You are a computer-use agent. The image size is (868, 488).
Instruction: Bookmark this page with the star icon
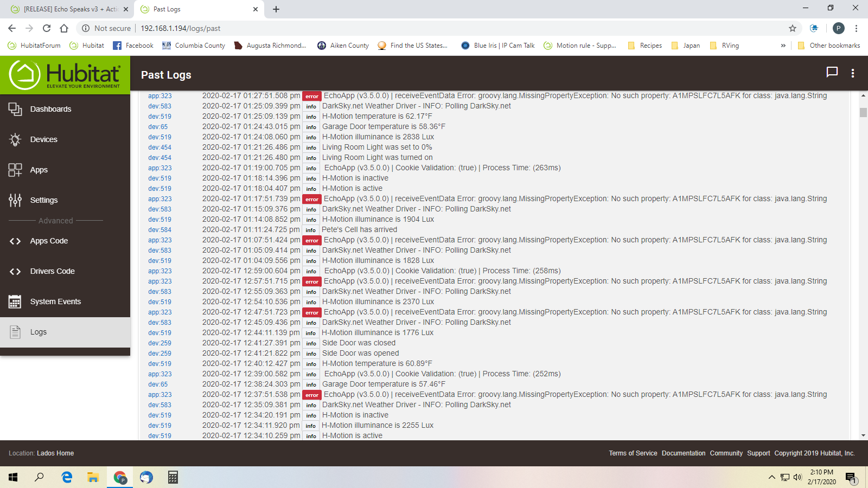click(793, 28)
